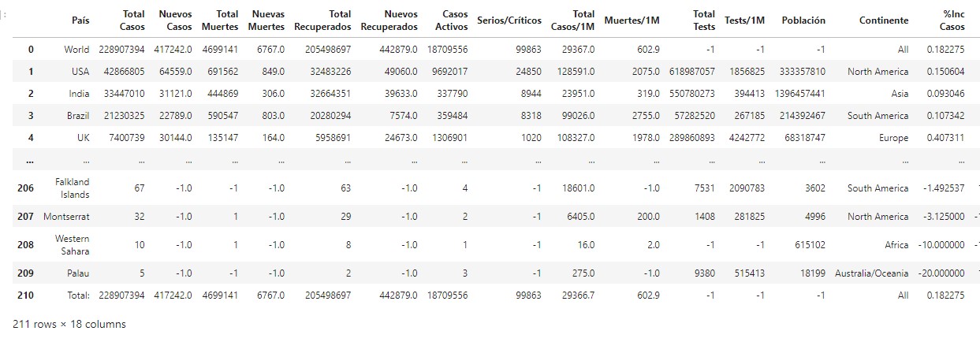Click USA total cases value 42866805

point(122,72)
